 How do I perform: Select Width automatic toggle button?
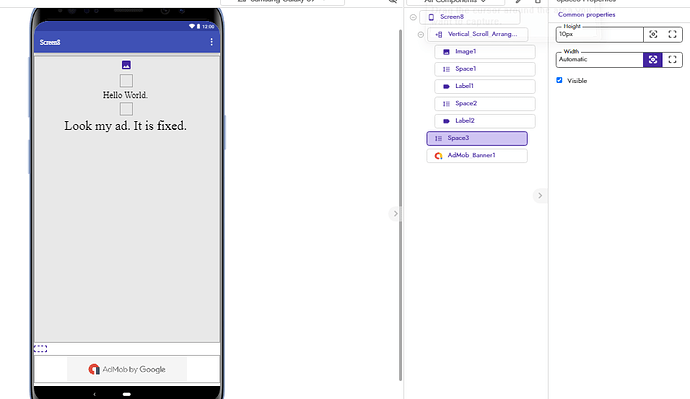[653, 60]
